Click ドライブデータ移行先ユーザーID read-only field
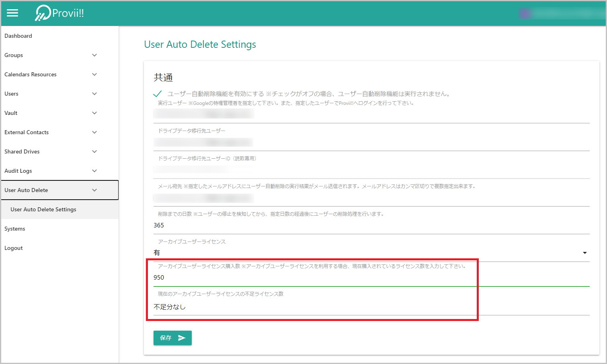 [x=371, y=170]
